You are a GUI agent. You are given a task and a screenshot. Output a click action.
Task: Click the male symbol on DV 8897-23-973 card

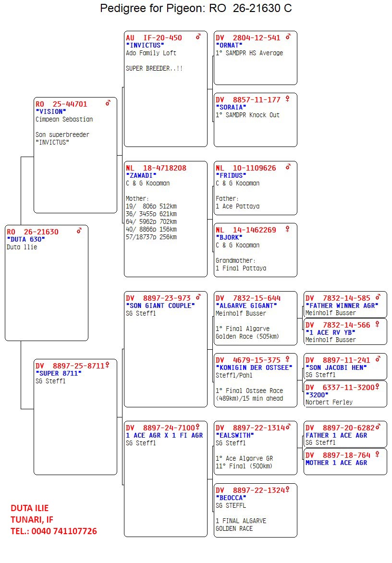click(198, 297)
